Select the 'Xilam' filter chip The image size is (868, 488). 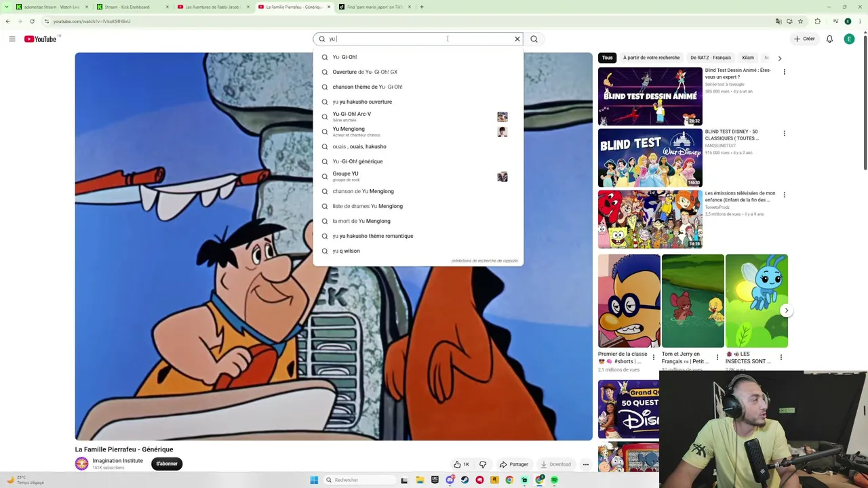click(x=748, y=58)
